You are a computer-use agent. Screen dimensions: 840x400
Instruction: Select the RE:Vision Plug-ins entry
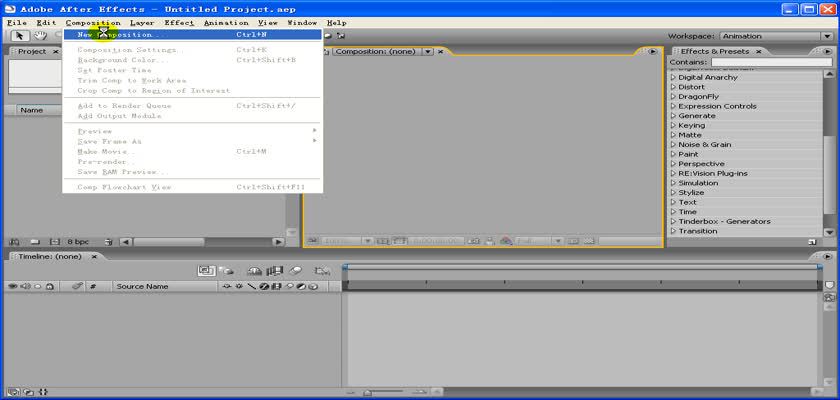[712, 173]
